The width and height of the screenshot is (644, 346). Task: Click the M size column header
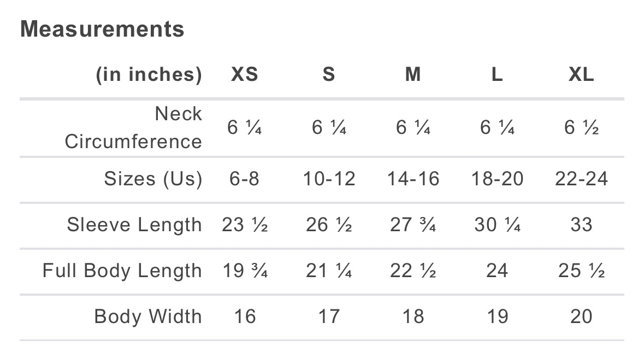(x=413, y=74)
